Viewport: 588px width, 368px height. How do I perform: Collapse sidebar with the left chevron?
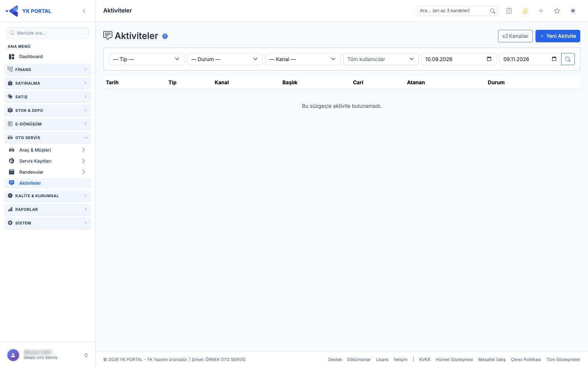click(84, 11)
